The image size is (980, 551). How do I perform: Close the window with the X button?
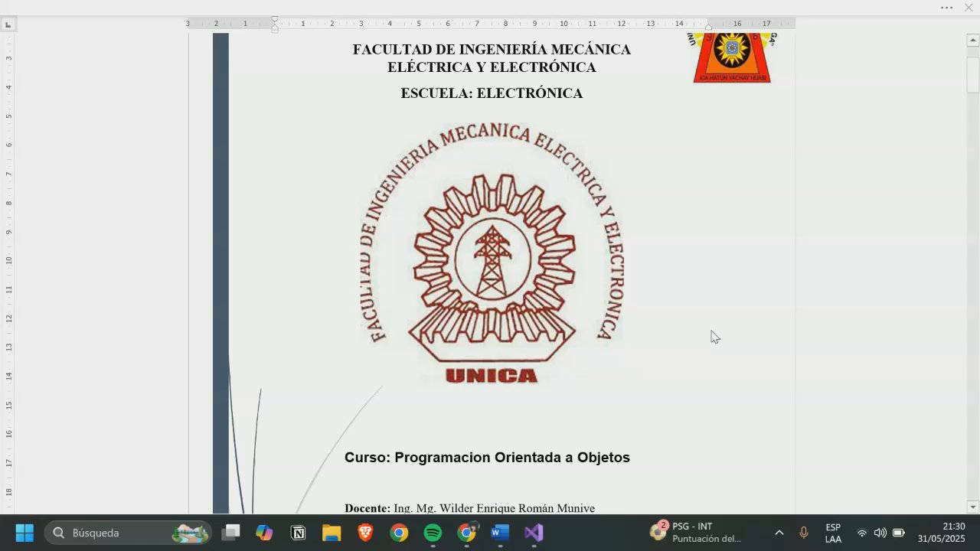point(968,8)
